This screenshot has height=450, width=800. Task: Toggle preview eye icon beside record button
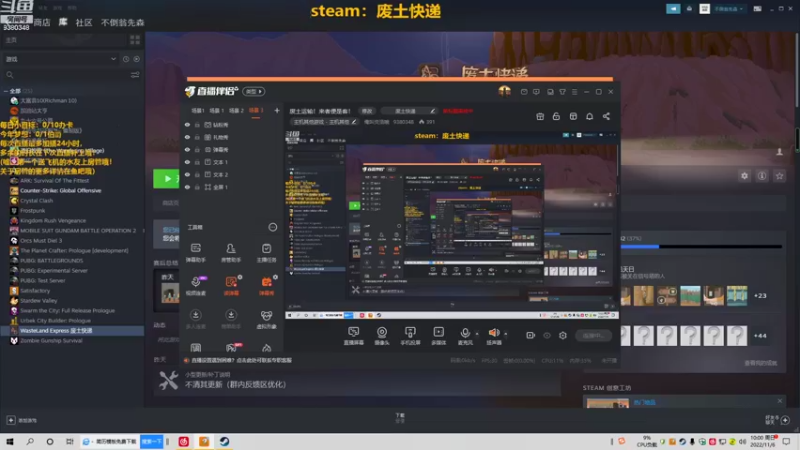click(547, 335)
